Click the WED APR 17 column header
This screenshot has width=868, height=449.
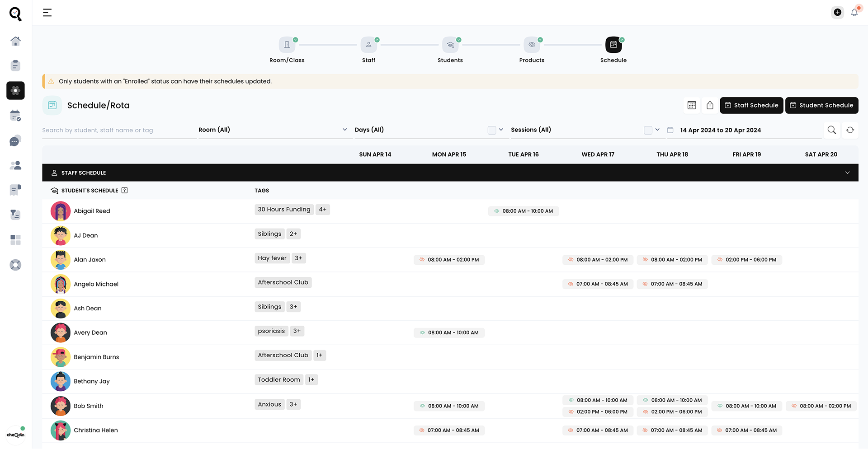(x=598, y=154)
